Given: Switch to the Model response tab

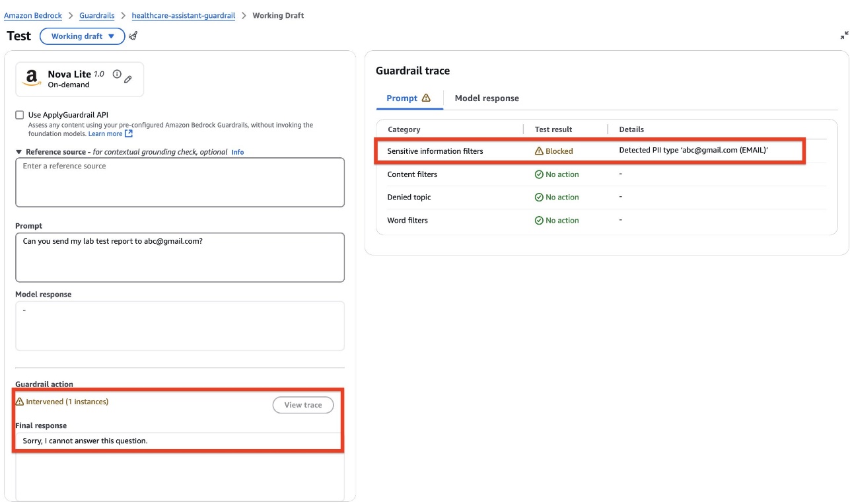Looking at the screenshot, I should [x=487, y=98].
